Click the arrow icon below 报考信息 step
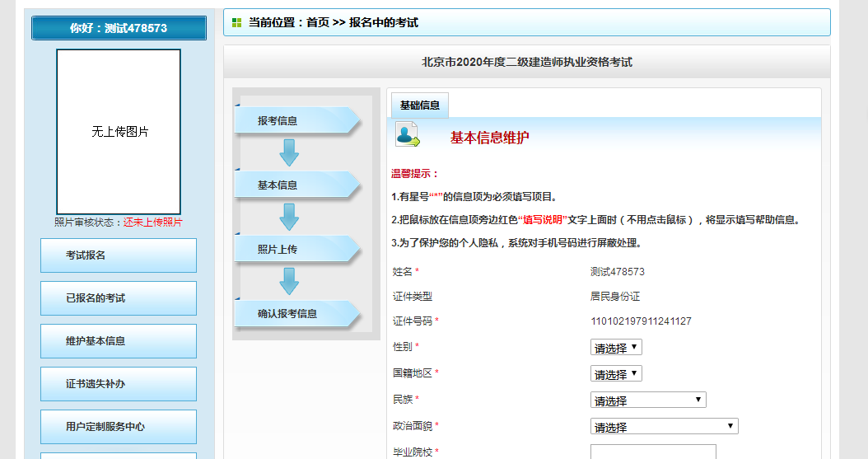Viewport: 868px width, 459px height. pyautogui.click(x=289, y=152)
